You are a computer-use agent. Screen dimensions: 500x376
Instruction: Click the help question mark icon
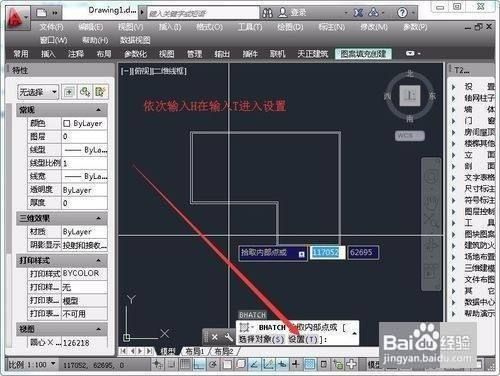point(402,13)
